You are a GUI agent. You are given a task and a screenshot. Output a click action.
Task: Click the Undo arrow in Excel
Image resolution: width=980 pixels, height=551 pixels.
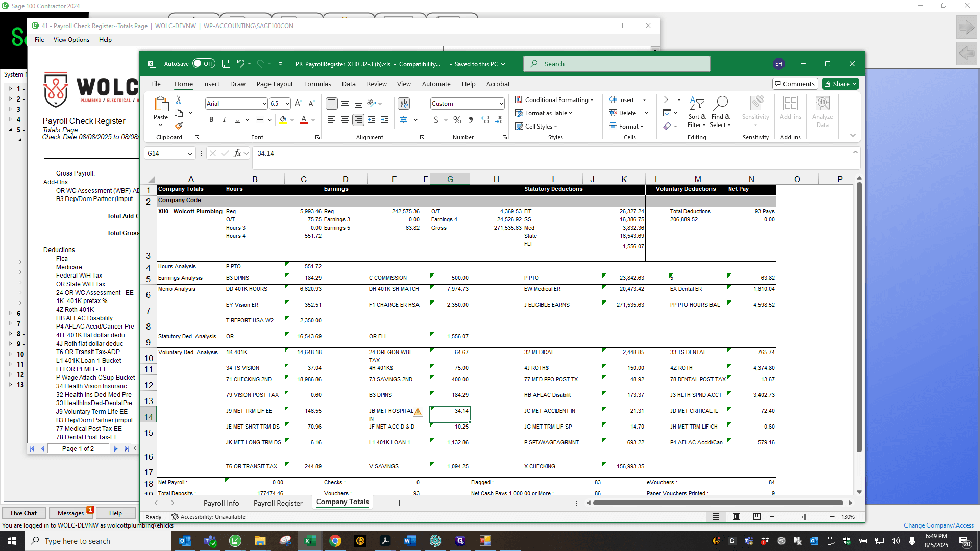[x=241, y=64]
